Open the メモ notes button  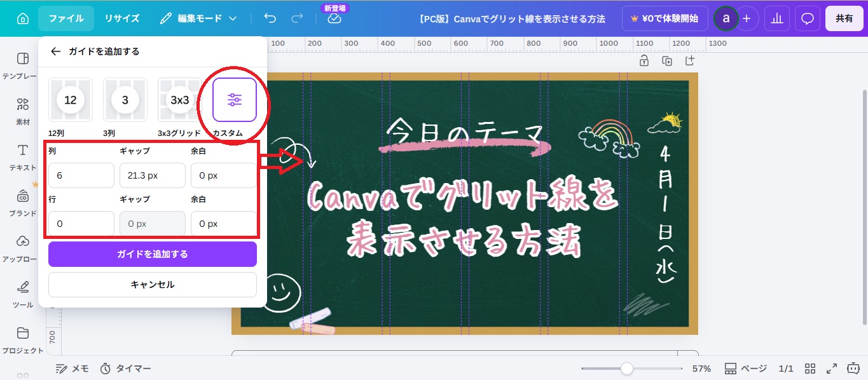pyautogui.click(x=72, y=369)
